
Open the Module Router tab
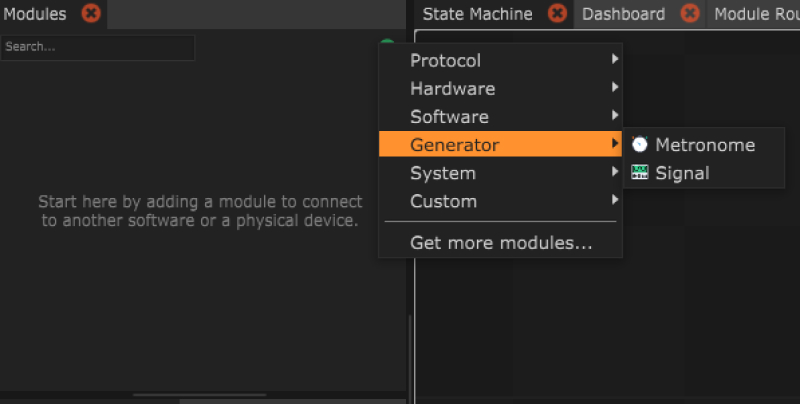(755, 14)
